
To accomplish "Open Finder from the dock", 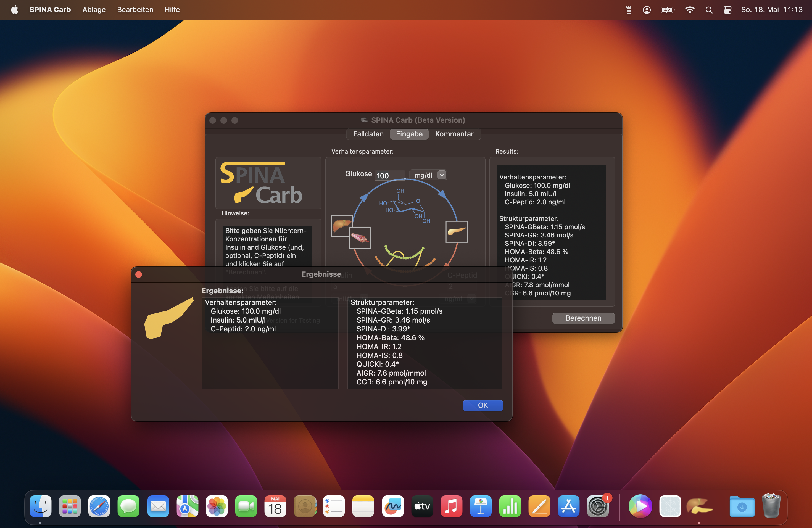I will pos(41,506).
